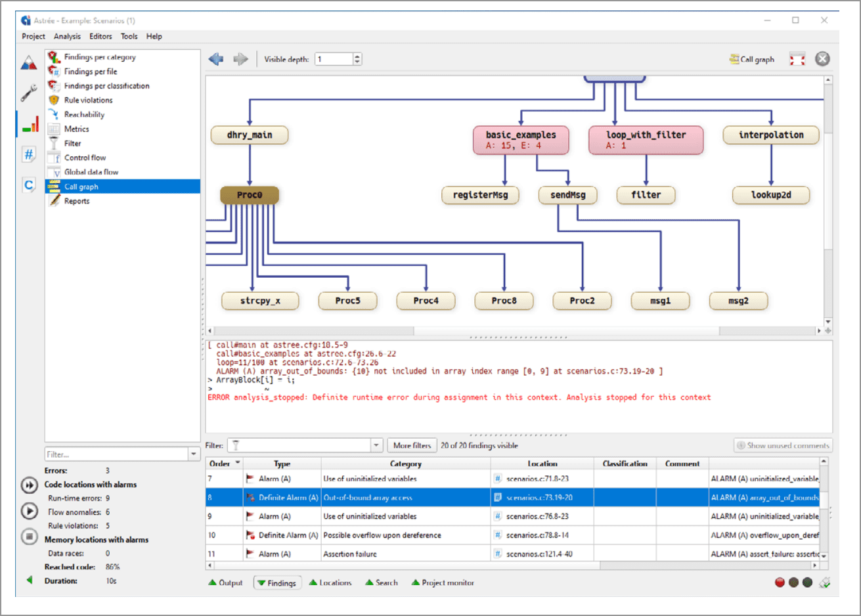Open the Project menu

pyautogui.click(x=33, y=37)
